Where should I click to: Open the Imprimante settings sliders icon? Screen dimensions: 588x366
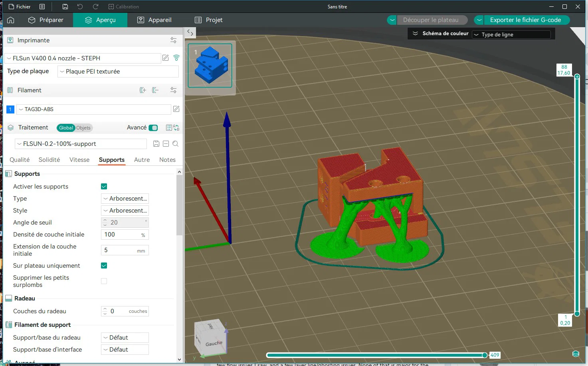pos(173,40)
